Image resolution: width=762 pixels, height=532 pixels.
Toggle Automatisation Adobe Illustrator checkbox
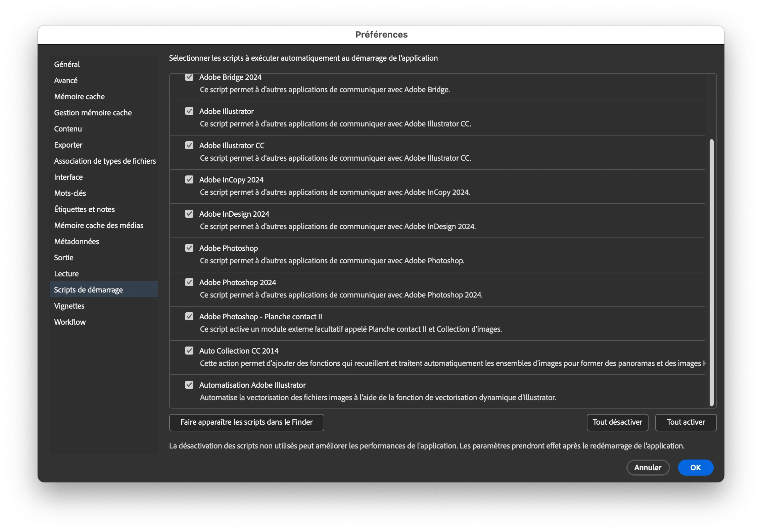(189, 385)
